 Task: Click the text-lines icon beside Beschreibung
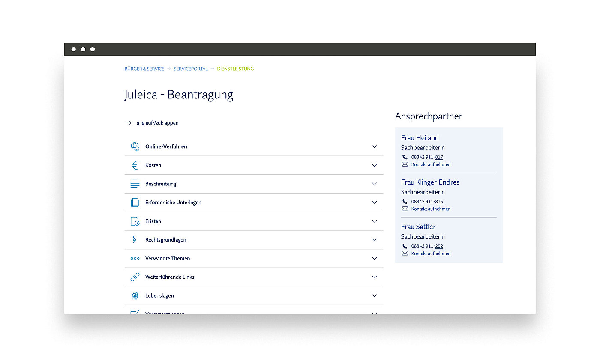[x=135, y=184]
